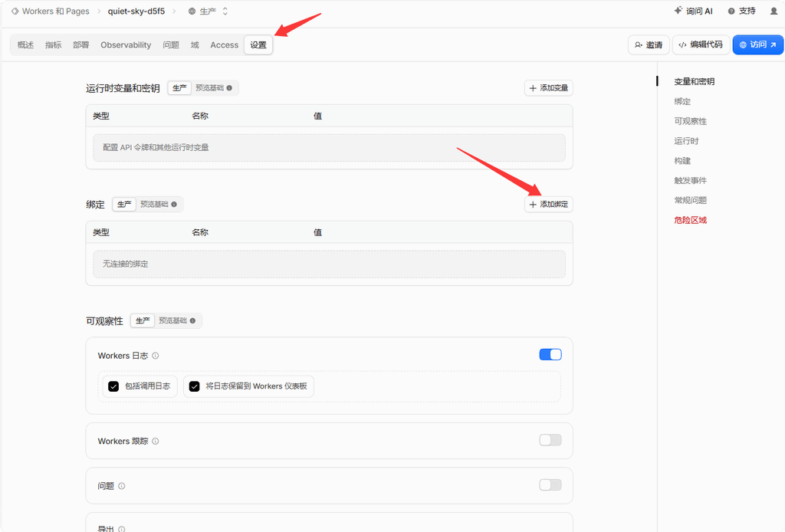The height and width of the screenshot is (532, 785).
Task: Open the 生产 environment dropdown
Action: click(x=208, y=11)
